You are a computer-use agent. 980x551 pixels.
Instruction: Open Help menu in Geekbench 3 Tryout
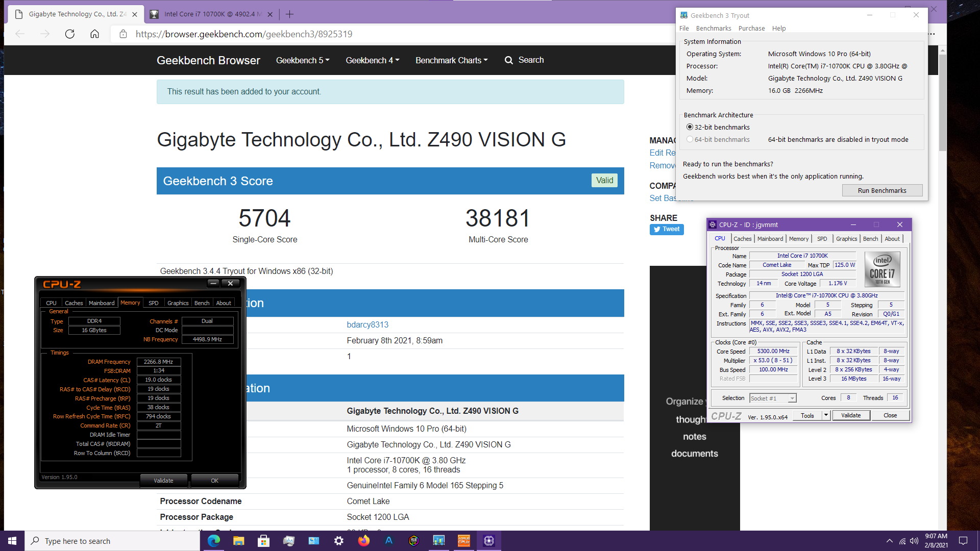coord(779,29)
